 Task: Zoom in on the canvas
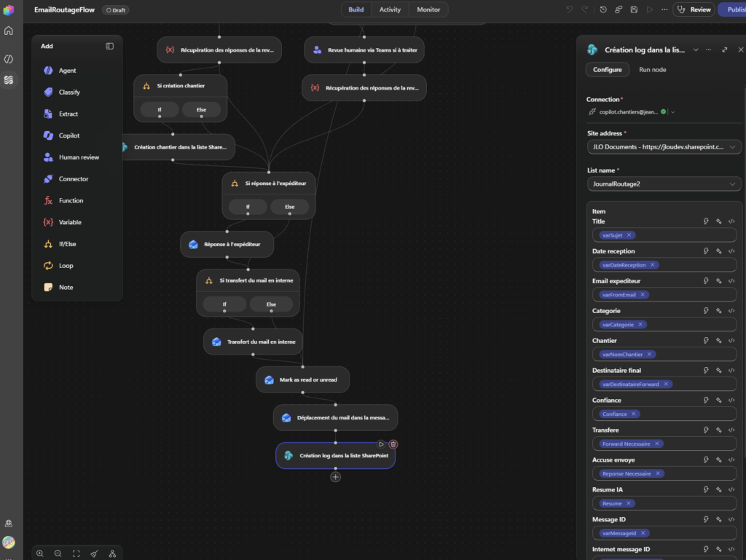(x=40, y=554)
